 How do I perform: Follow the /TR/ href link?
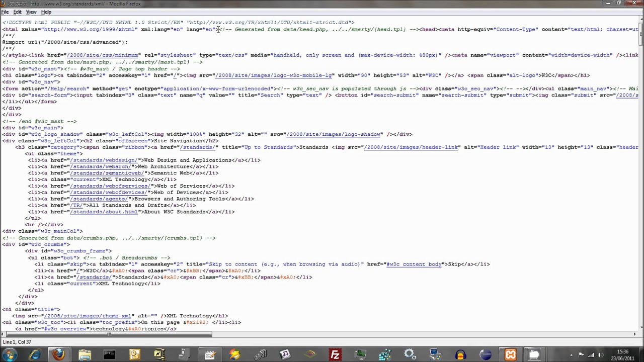76,205
